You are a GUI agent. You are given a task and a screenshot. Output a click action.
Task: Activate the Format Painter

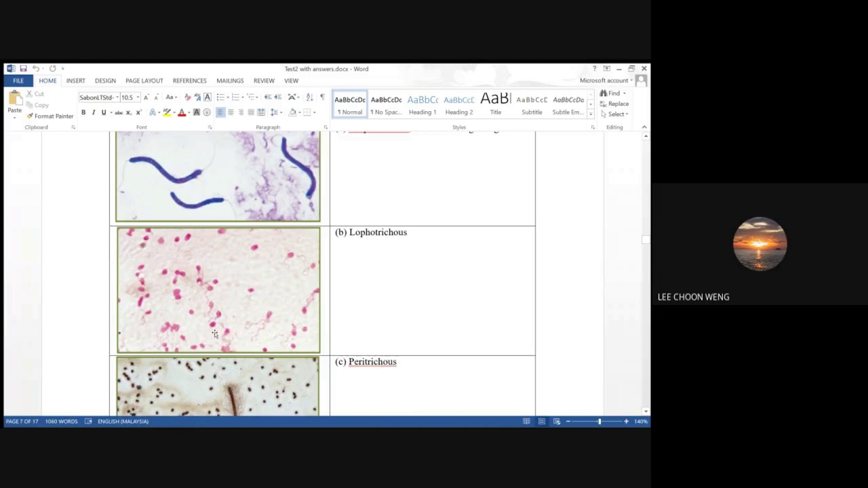(50, 116)
